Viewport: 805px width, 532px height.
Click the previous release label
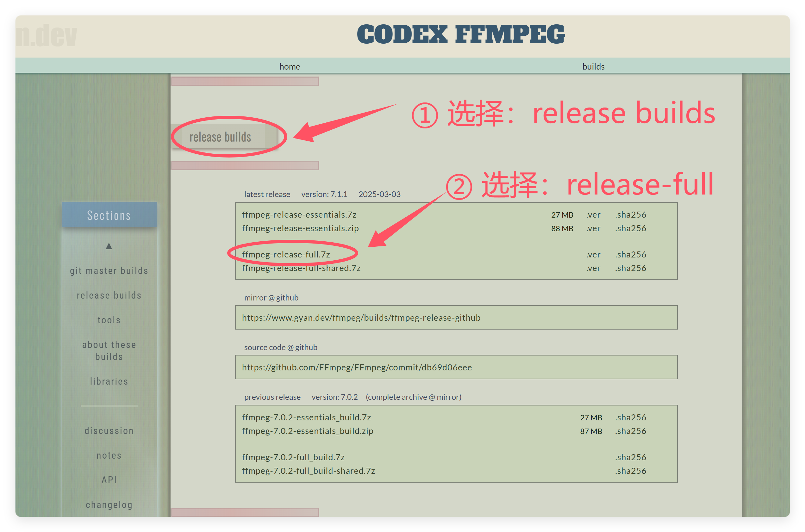click(272, 397)
